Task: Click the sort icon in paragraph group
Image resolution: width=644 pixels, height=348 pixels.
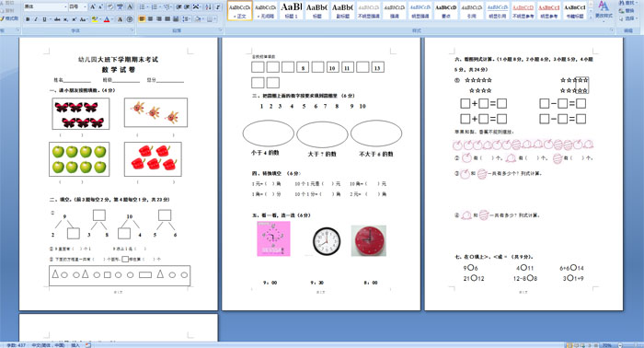Action: click(208, 7)
